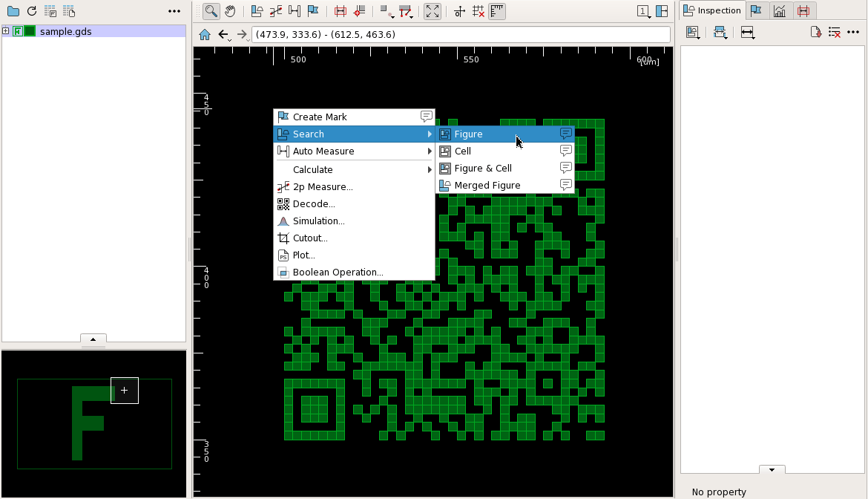Click the red crosshair snap point icon
868x499 pixels.
[359, 11]
